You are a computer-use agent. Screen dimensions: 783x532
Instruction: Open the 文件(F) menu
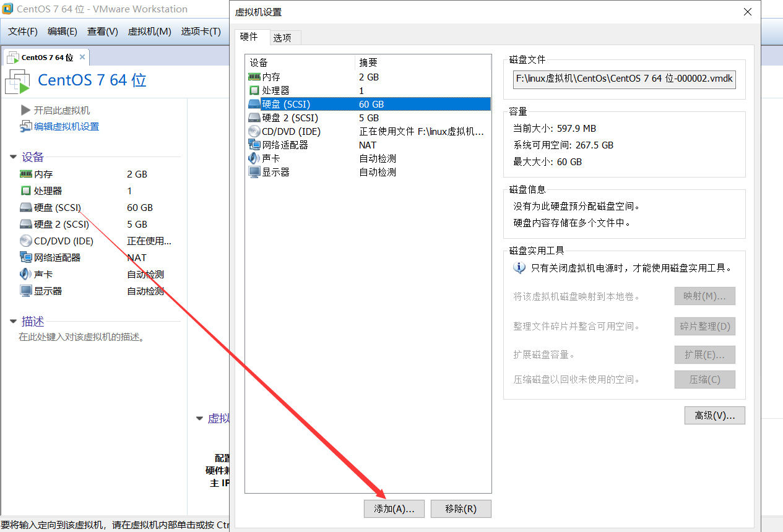coord(23,32)
